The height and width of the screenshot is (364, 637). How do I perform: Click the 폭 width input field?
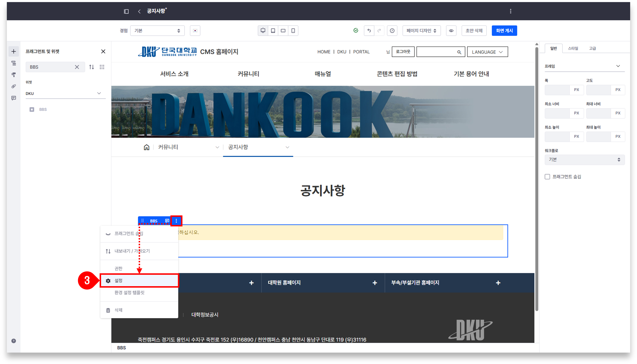pyautogui.click(x=557, y=90)
